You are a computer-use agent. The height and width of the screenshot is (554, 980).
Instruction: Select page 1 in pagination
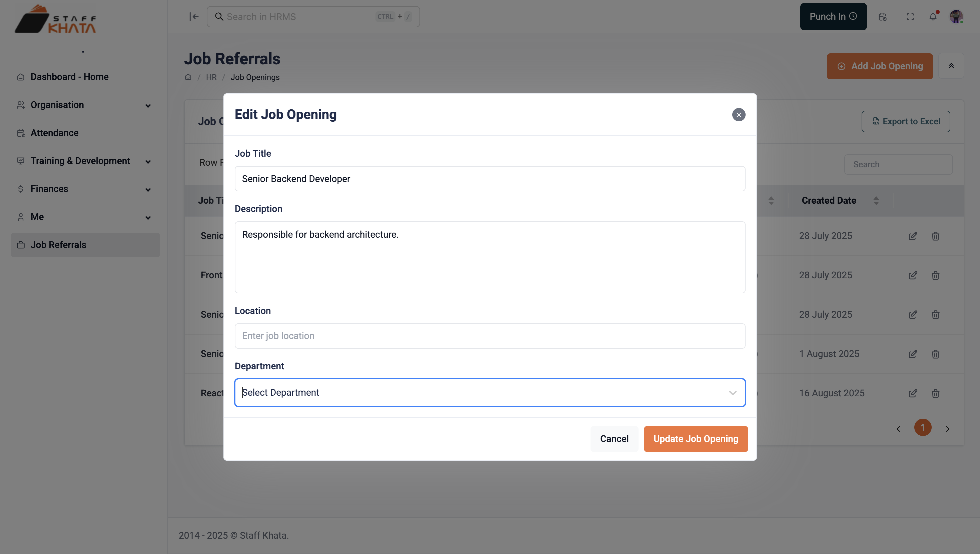pos(923,428)
